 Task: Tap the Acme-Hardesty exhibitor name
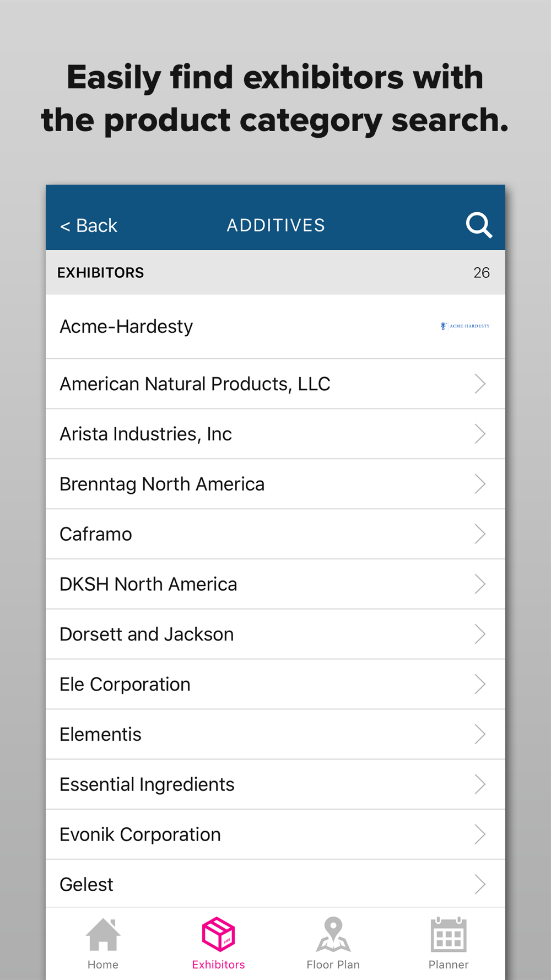(126, 326)
